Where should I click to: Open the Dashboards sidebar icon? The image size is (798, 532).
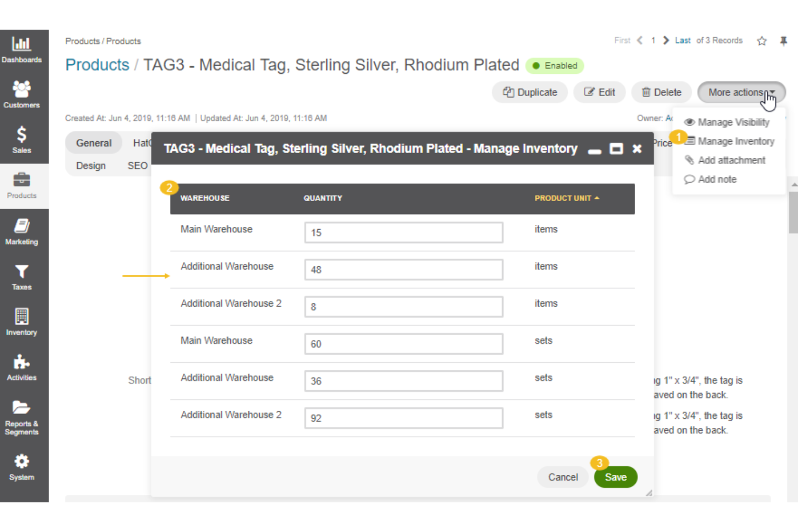pyautogui.click(x=22, y=44)
